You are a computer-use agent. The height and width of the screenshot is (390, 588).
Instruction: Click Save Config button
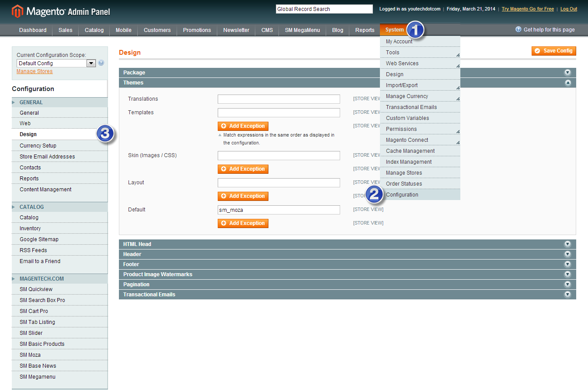554,51
